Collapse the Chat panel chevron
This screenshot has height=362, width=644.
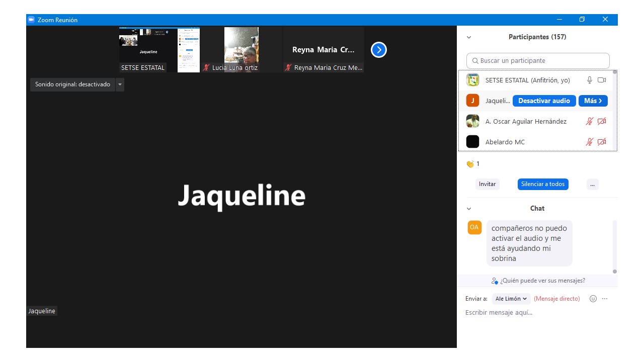click(x=469, y=209)
